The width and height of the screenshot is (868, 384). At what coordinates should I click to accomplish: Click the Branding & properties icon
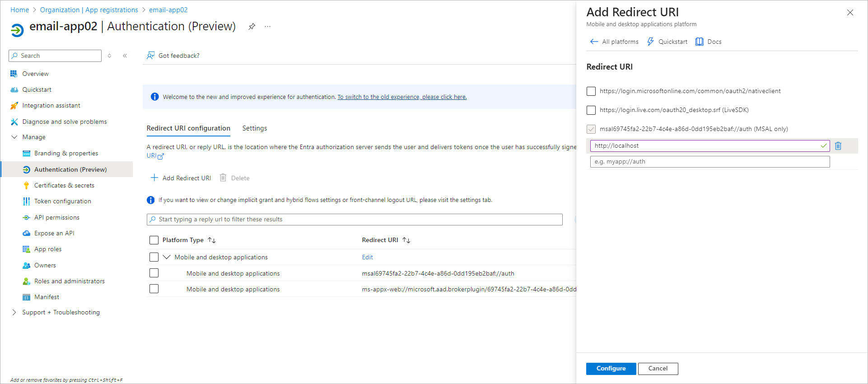[27, 154]
